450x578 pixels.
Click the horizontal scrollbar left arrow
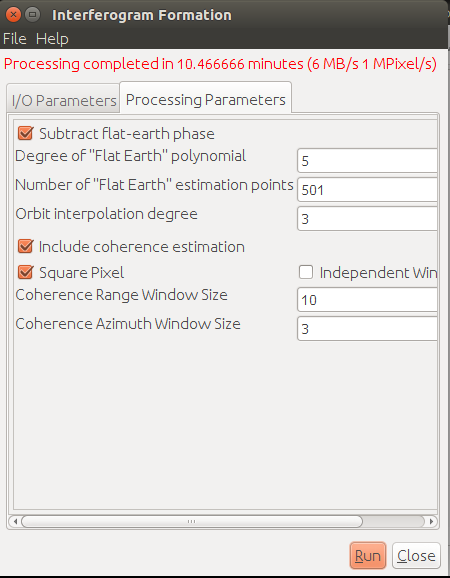pyautogui.click(x=15, y=521)
